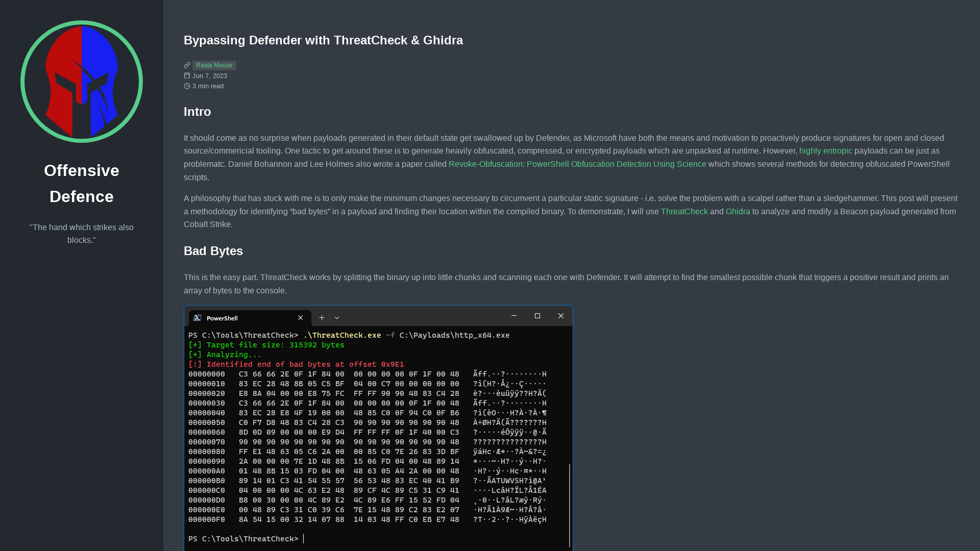Minimize the PowerShell terminal window
Viewport: 980px width, 551px height.
point(514,316)
